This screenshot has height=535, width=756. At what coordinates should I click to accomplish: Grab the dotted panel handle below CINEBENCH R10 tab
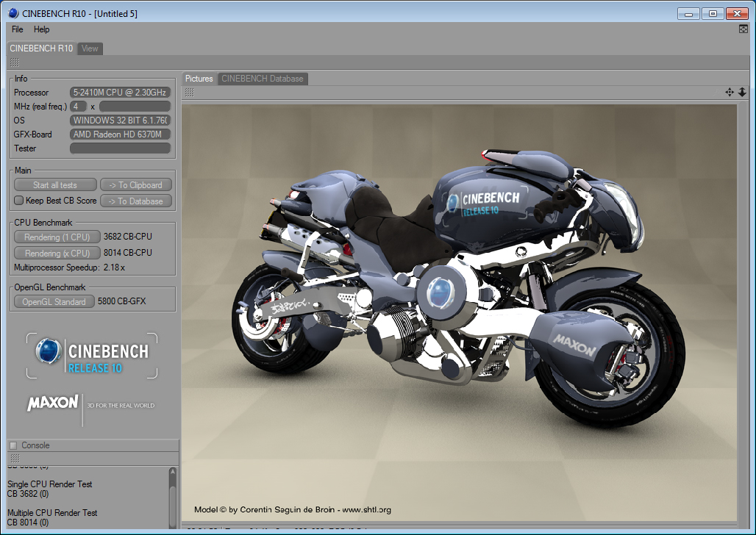coord(15,62)
